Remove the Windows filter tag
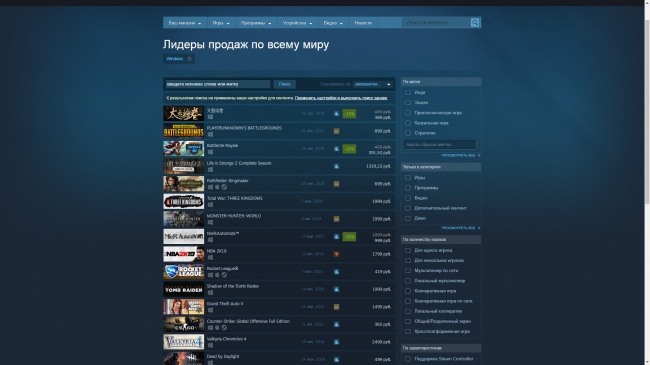Screen dimensions: 650x365 pyautogui.click(x=189, y=59)
